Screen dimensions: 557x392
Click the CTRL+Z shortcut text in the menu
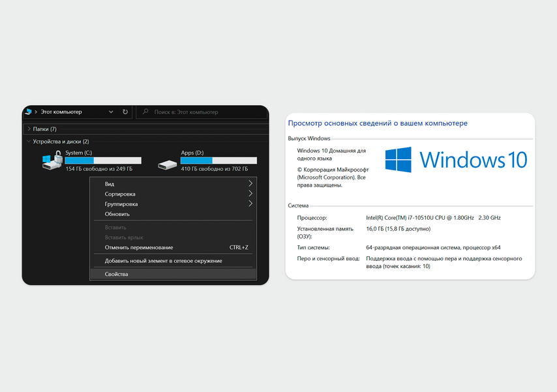pos(239,247)
